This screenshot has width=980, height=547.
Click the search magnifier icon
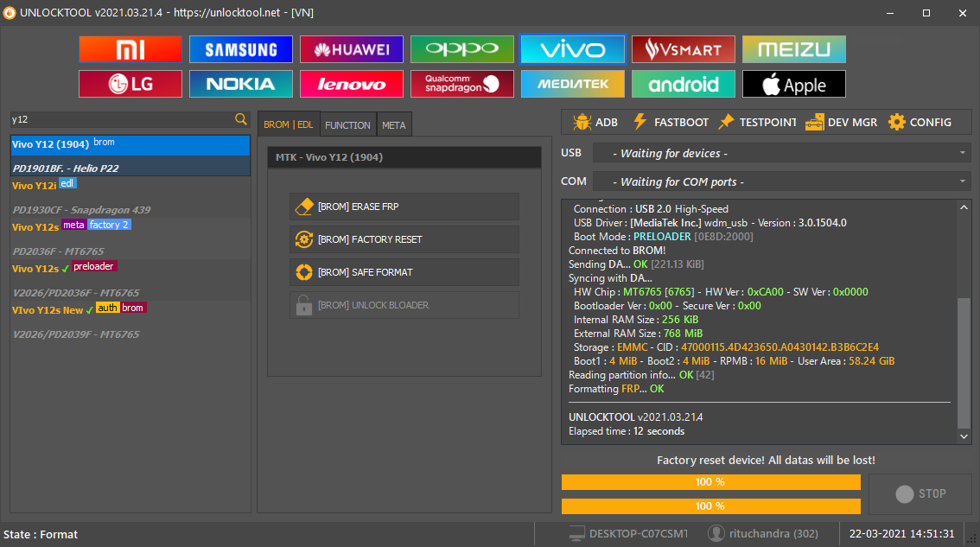[240, 118]
